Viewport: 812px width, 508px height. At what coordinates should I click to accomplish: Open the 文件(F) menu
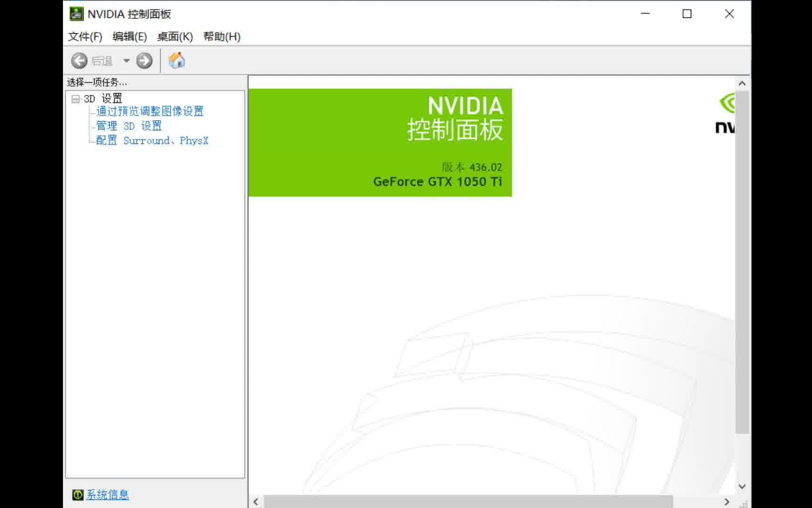point(85,37)
